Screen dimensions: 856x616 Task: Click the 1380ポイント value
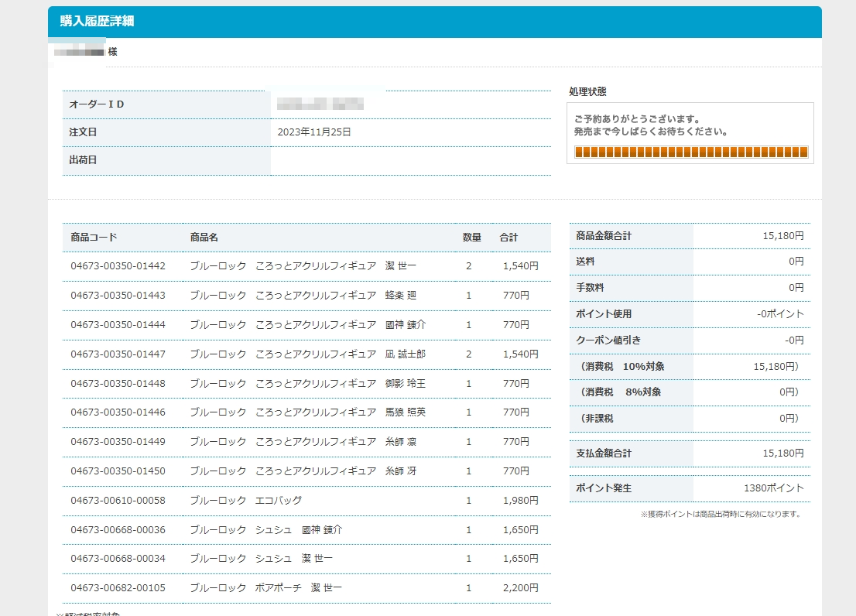point(774,488)
